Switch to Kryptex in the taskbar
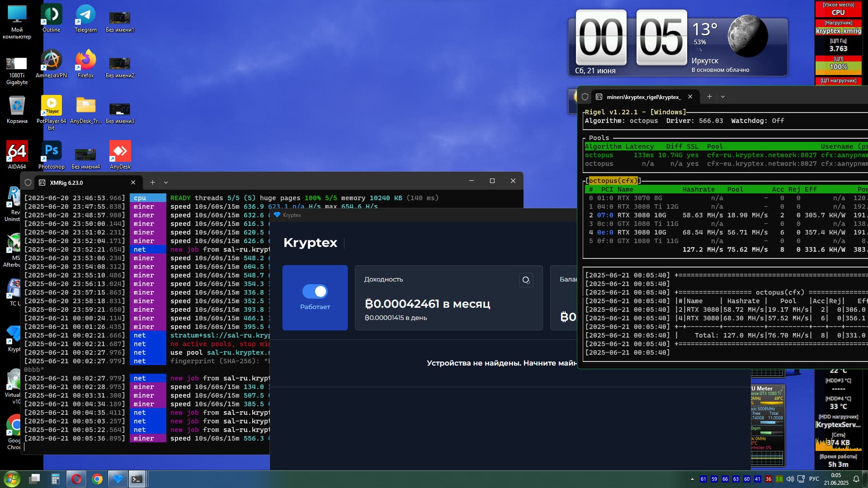Screen dimensions: 868x488 [x=118, y=479]
